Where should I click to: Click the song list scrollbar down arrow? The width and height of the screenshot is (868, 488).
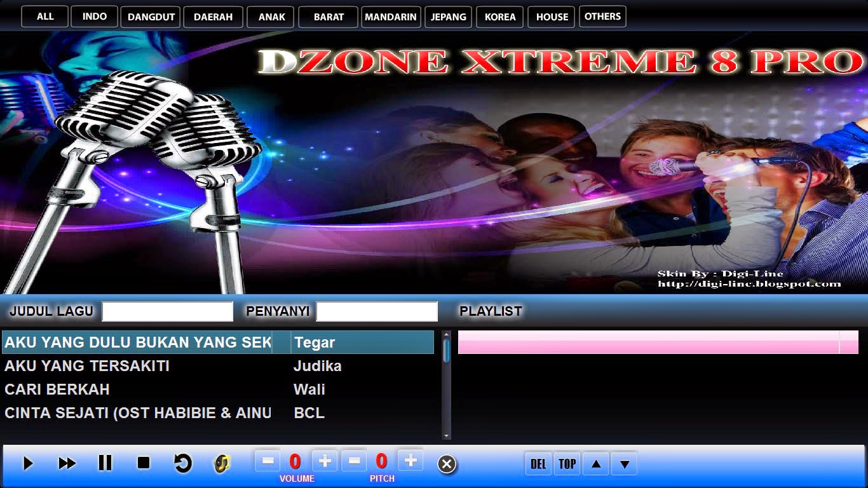446,435
